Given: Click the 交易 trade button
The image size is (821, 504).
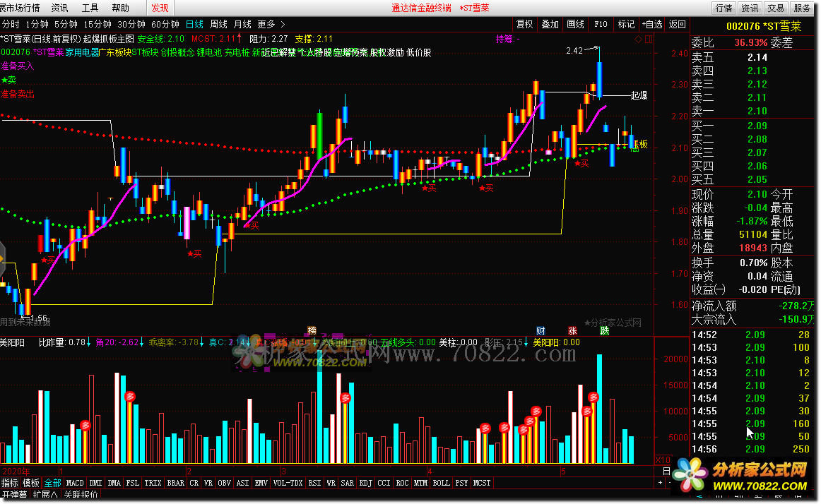Looking at the screenshot, I should (x=776, y=8).
